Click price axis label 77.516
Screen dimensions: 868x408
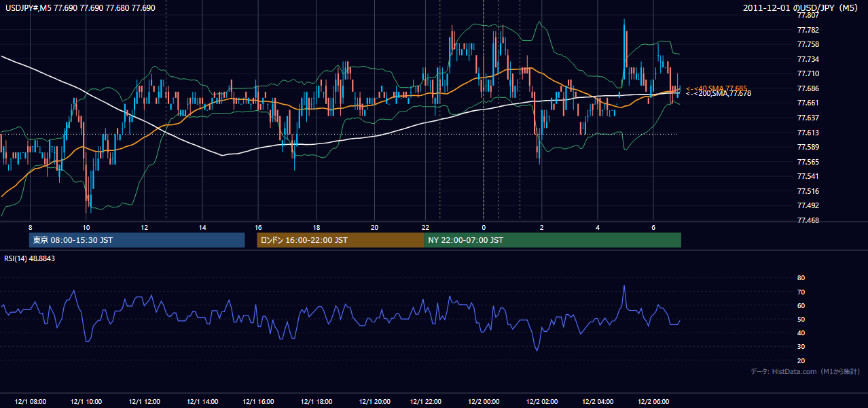pyautogui.click(x=809, y=191)
